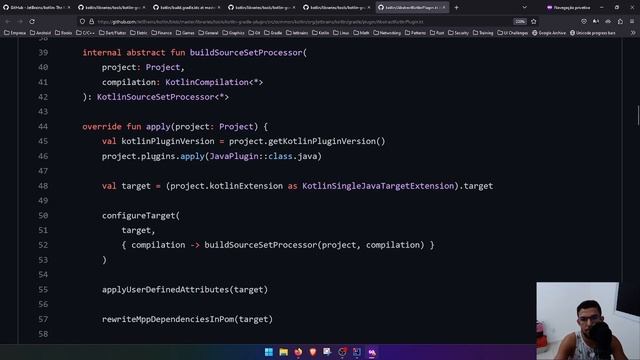Open the Git bookmarks folder
Screen dimensions: 640x360
coord(254,33)
